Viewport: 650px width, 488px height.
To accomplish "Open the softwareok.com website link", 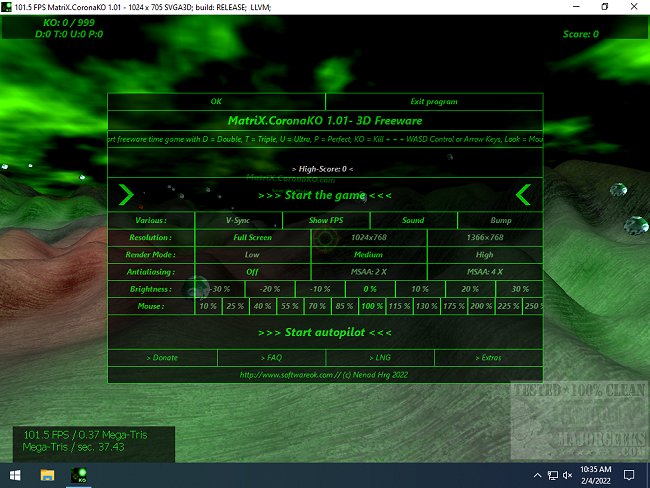I will tap(324, 375).
